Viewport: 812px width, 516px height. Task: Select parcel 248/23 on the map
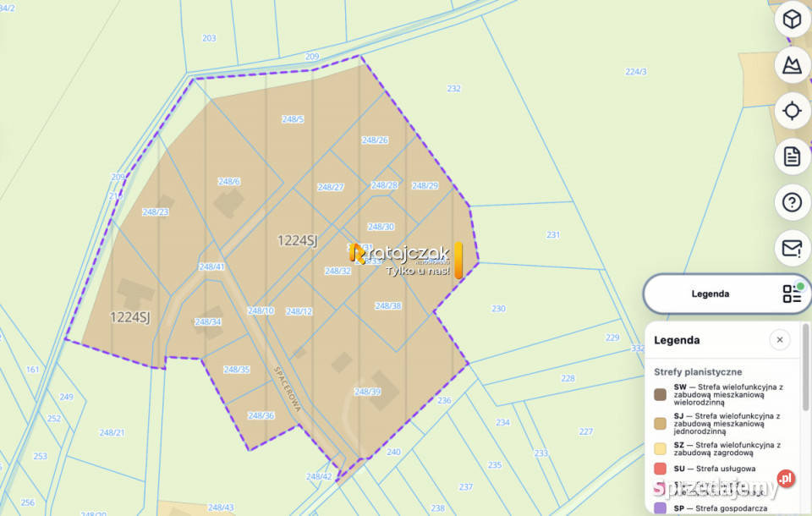(x=156, y=211)
